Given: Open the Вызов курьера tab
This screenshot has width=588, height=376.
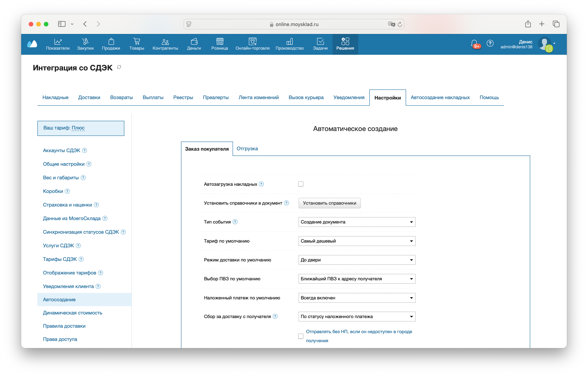Looking at the screenshot, I should [x=306, y=97].
